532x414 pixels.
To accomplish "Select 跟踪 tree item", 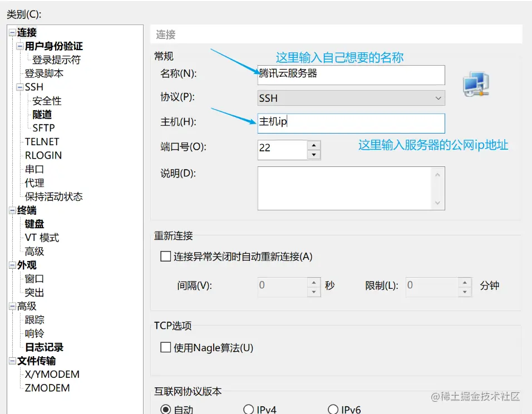I will [35, 319].
